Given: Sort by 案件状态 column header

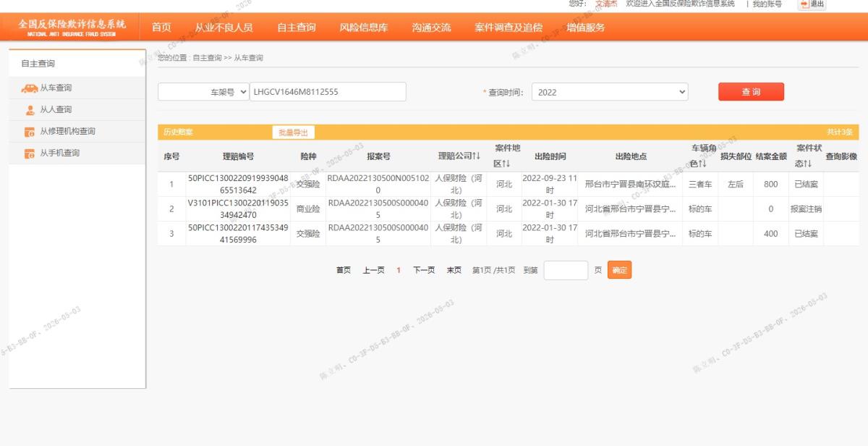Looking at the screenshot, I should 809,156.
